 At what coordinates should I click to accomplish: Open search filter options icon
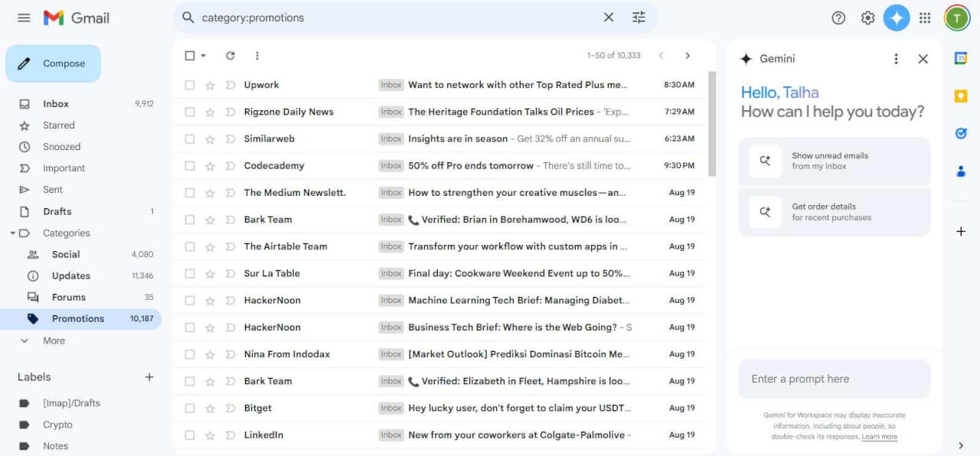[x=639, y=17]
